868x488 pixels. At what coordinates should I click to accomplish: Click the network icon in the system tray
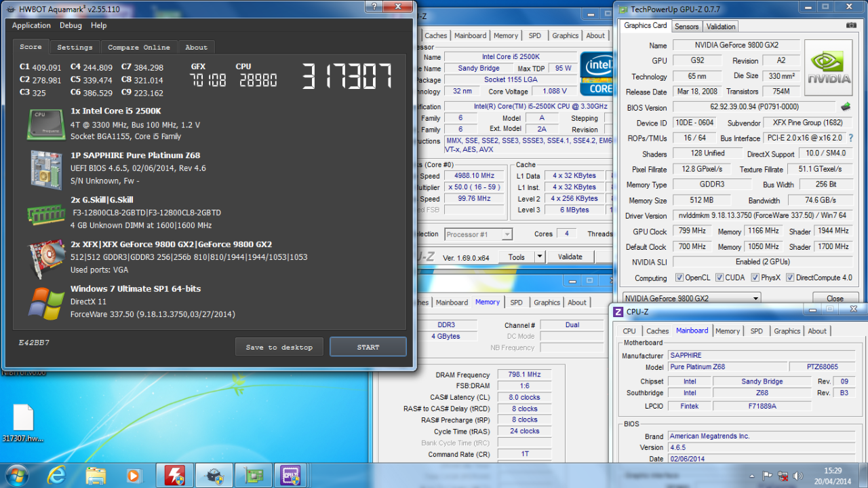(783, 476)
